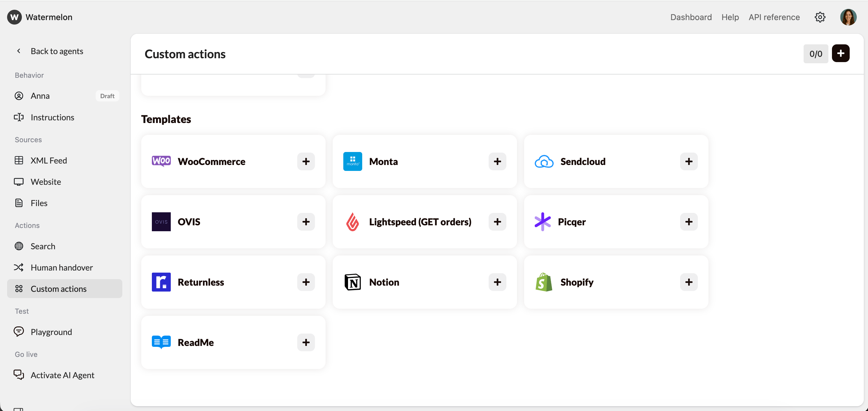Image resolution: width=868 pixels, height=411 pixels.
Task: Open Files source
Action: [x=65, y=203]
